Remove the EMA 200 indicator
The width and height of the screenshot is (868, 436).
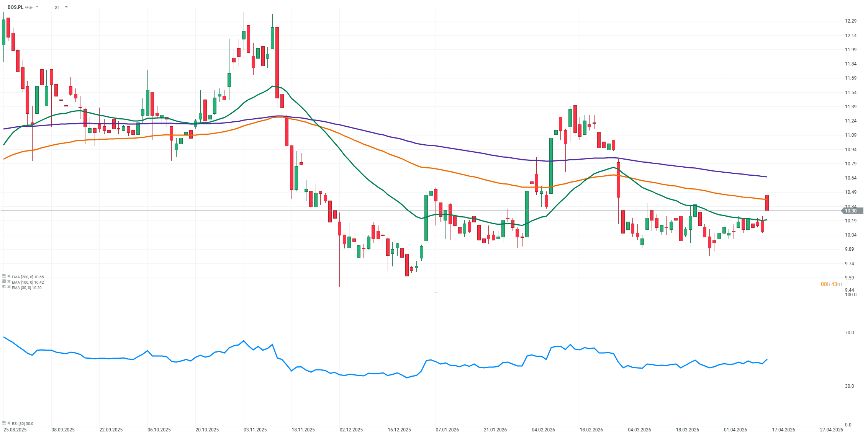[9, 276]
